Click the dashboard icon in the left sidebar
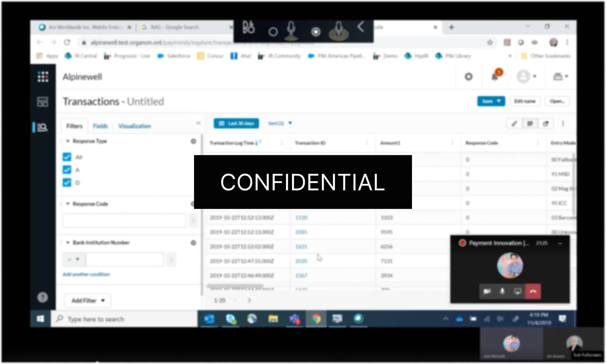The height and width of the screenshot is (364, 606). pyautogui.click(x=43, y=102)
